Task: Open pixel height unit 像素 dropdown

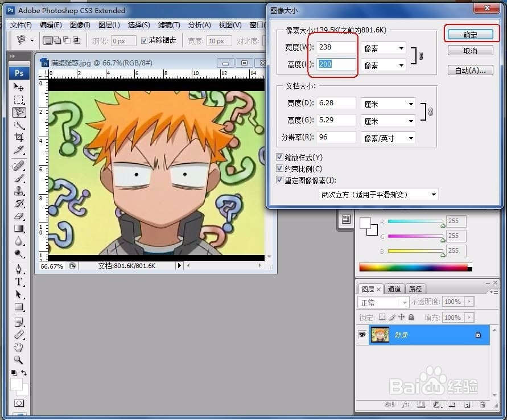Action: (384, 65)
